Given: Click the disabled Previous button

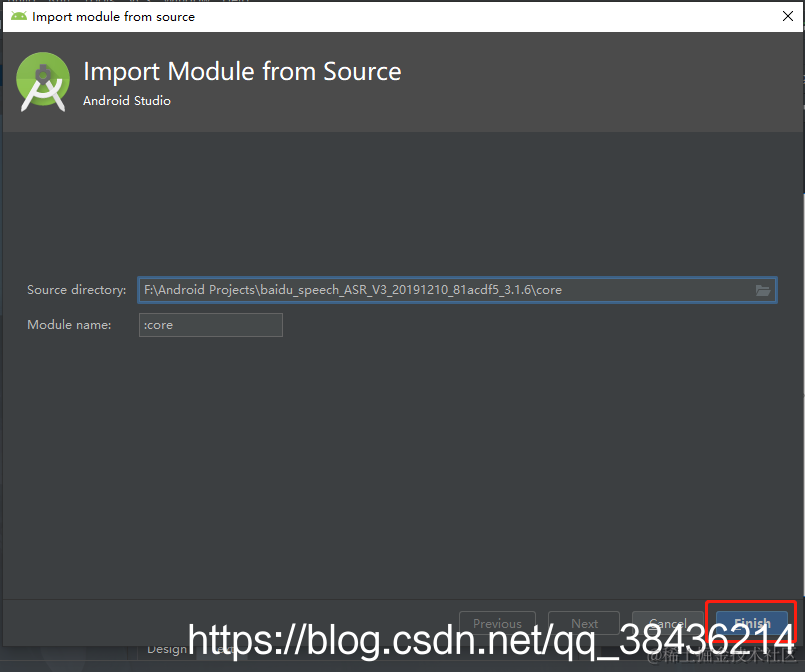Looking at the screenshot, I should tap(497, 623).
